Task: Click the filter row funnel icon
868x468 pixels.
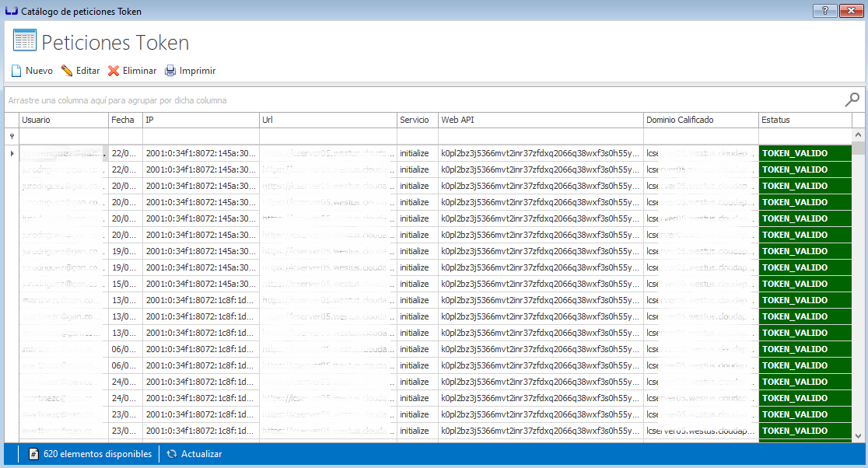Action: (x=12, y=136)
